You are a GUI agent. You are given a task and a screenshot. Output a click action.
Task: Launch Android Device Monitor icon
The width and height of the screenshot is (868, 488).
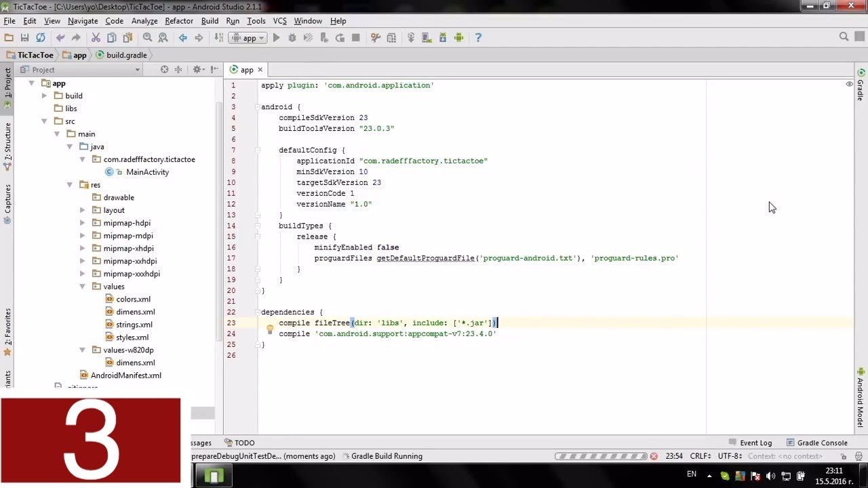pyautogui.click(x=459, y=38)
